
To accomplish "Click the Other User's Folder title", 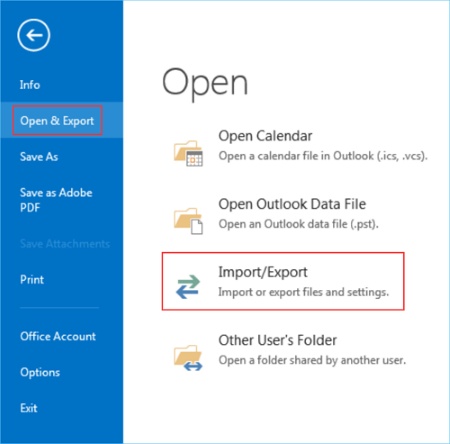I will [x=277, y=340].
